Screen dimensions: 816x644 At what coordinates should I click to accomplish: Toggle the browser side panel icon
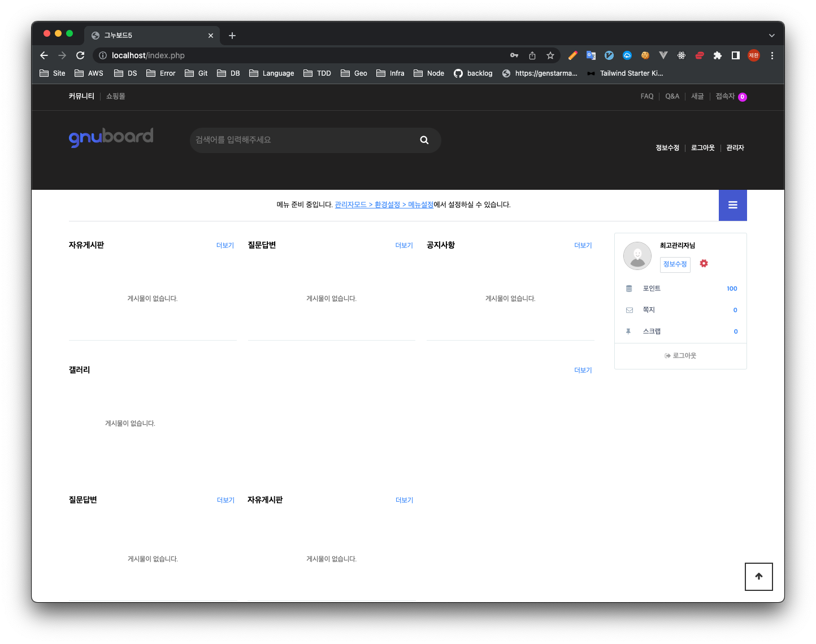736,55
